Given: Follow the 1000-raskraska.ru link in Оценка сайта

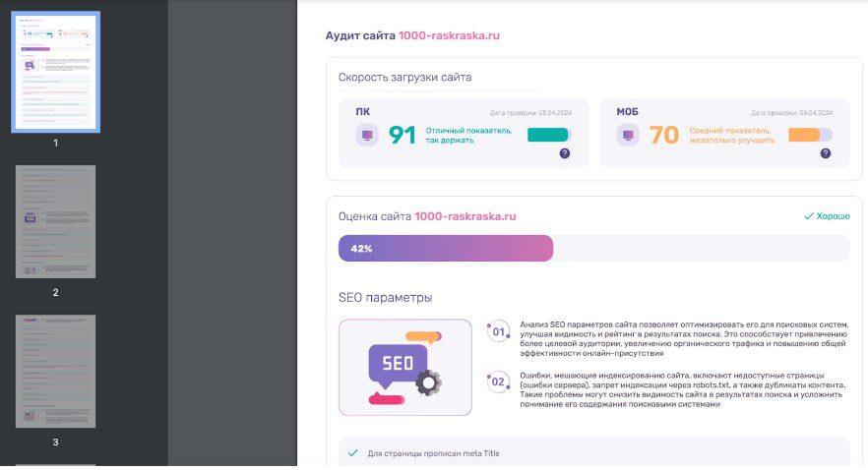Looking at the screenshot, I should click(x=465, y=216).
